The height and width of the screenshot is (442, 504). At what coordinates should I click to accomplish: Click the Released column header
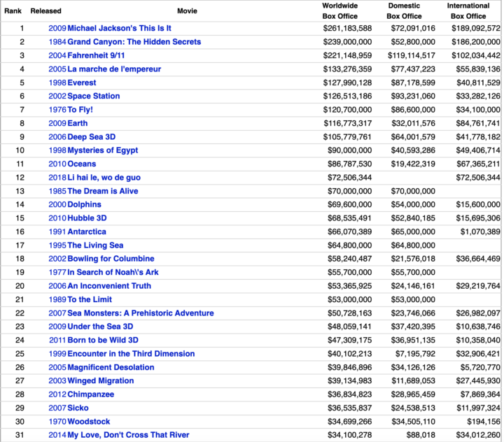tap(46, 11)
